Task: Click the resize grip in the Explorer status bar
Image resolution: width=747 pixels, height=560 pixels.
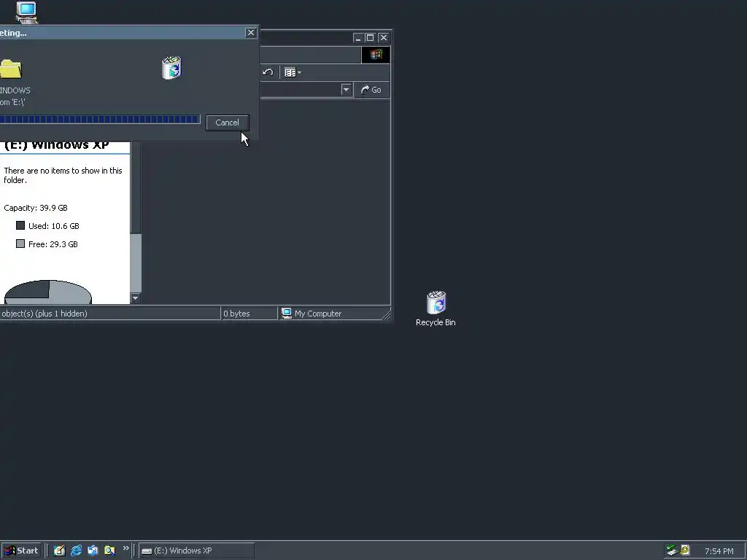Action: point(386,314)
